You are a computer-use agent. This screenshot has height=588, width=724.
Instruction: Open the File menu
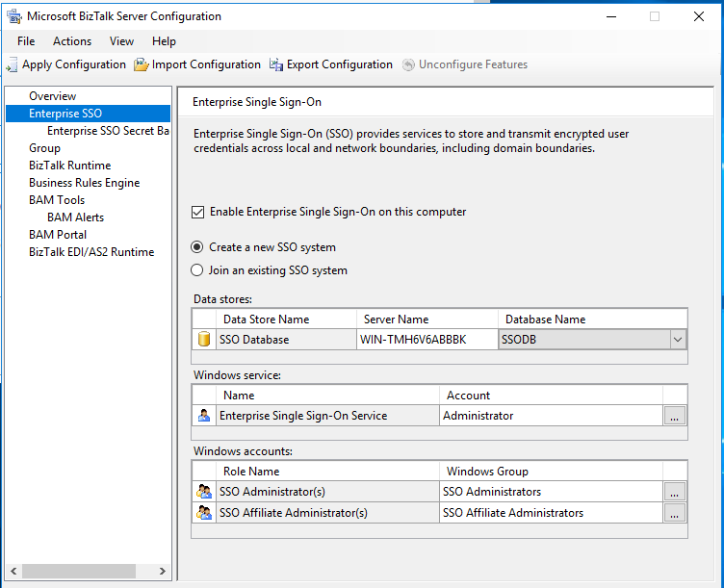click(26, 41)
